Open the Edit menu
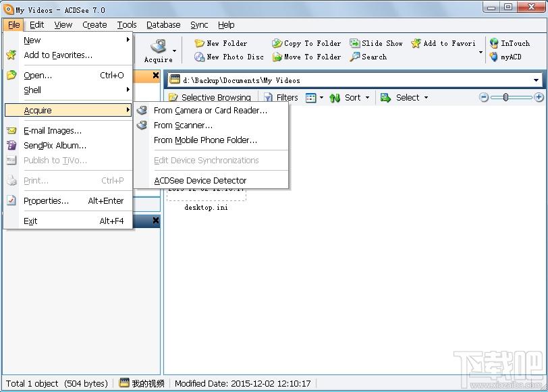The height and width of the screenshot is (392, 548). click(36, 25)
